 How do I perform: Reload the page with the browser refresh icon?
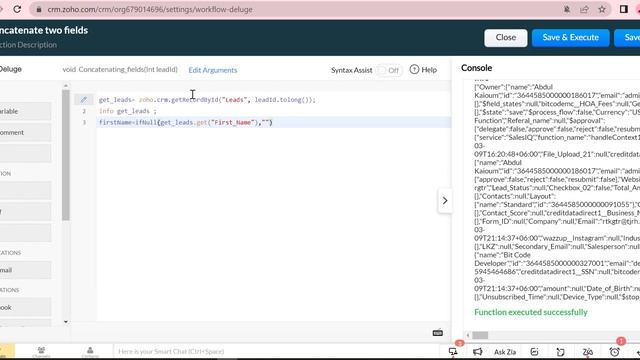click(x=17, y=9)
